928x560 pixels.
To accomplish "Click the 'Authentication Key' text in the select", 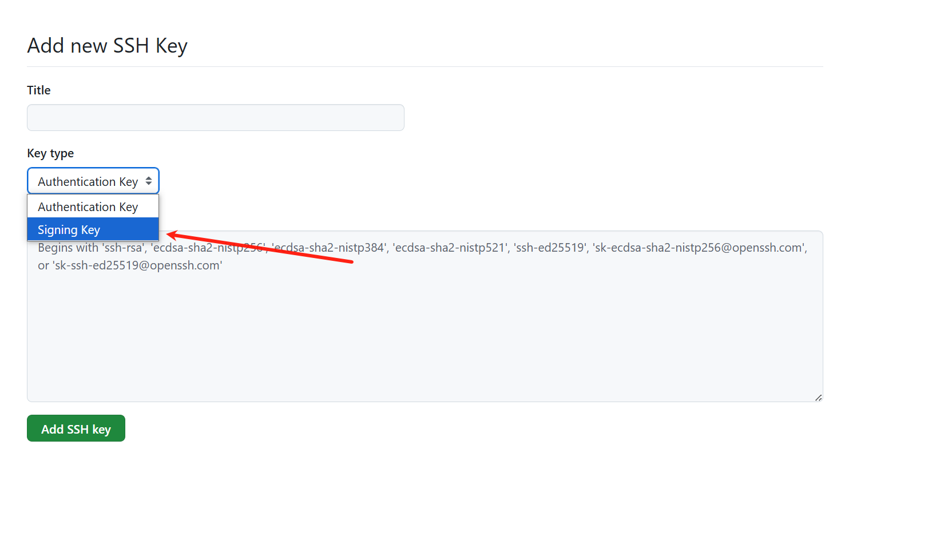I will click(x=88, y=182).
